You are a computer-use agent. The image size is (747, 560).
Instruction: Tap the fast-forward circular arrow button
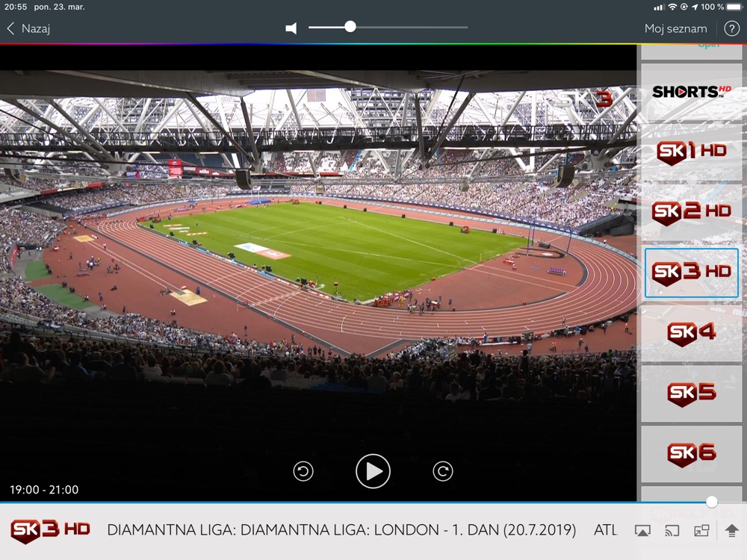(x=442, y=471)
